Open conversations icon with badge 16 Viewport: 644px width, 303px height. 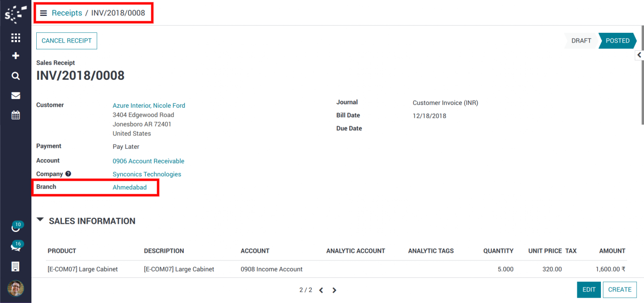point(15,247)
